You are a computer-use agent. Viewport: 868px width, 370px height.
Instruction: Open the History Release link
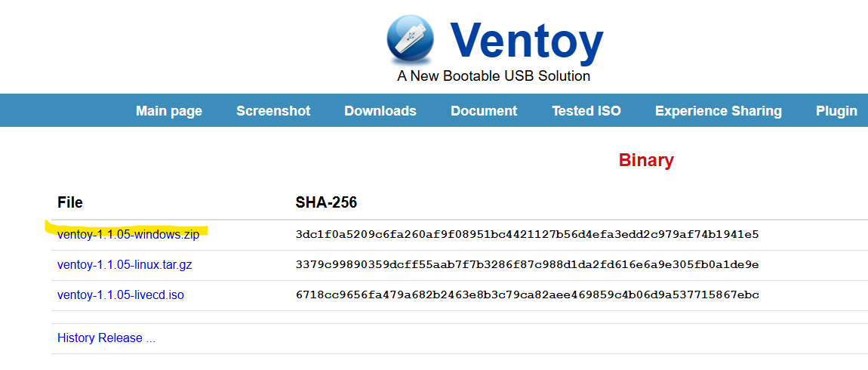[x=106, y=338]
